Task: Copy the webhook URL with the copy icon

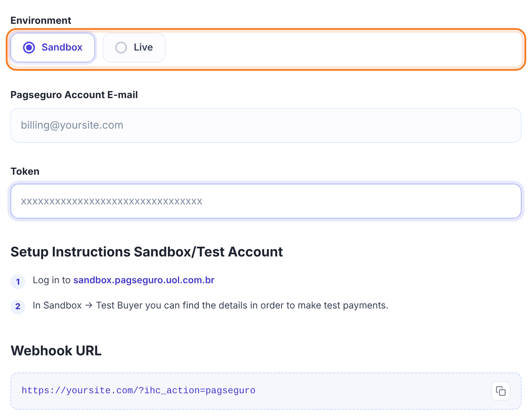Action: (x=500, y=391)
